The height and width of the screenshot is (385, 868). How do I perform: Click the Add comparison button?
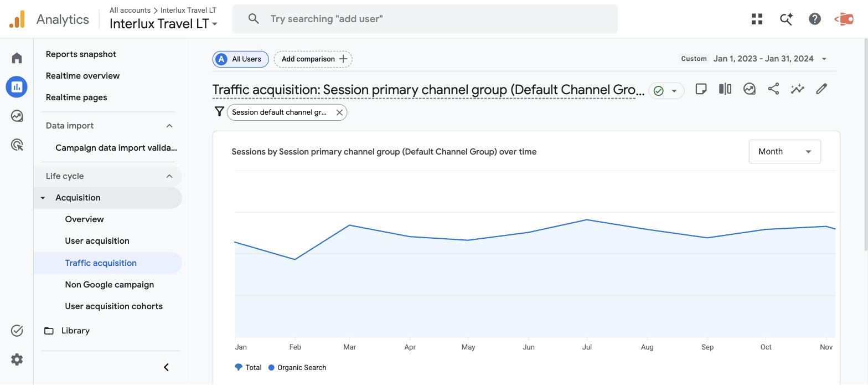click(313, 59)
